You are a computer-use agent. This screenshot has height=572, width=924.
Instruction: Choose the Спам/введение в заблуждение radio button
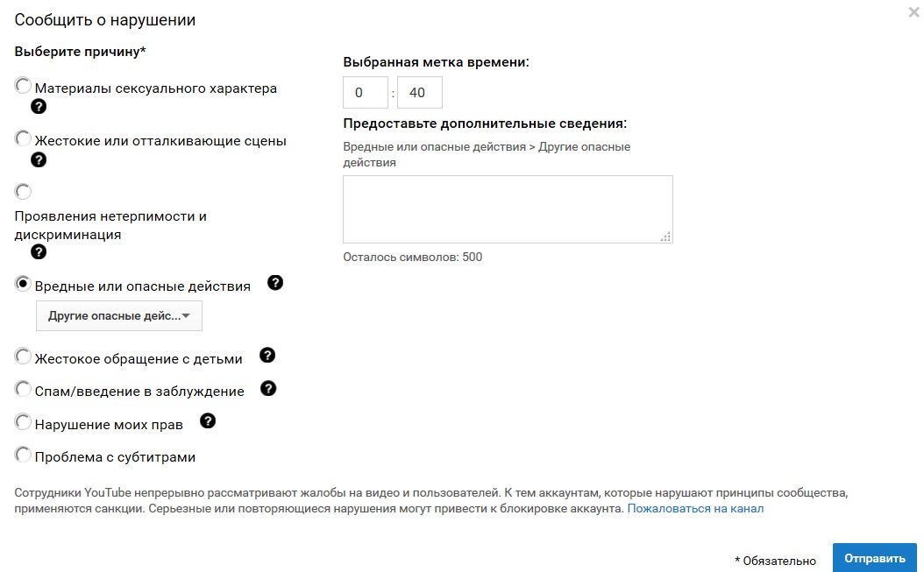coord(23,390)
